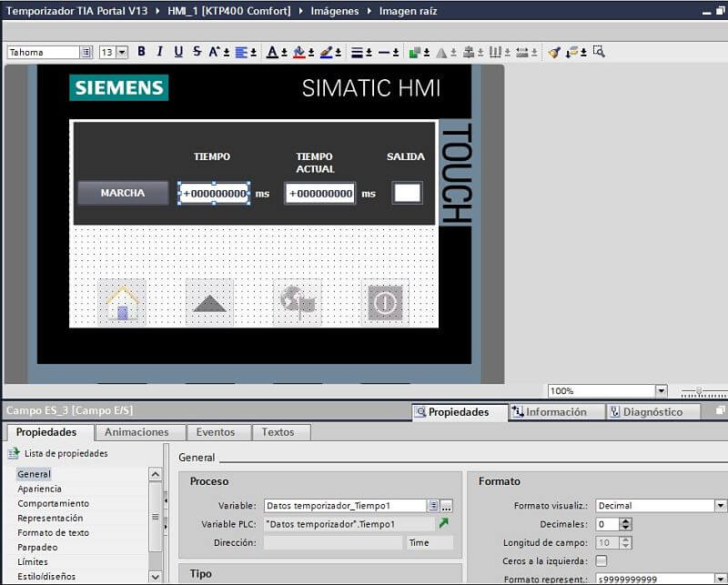This screenshot has width=728, height=585.
Task: Select Comportamiento in the property list
Action: click(x=54, y=503)
